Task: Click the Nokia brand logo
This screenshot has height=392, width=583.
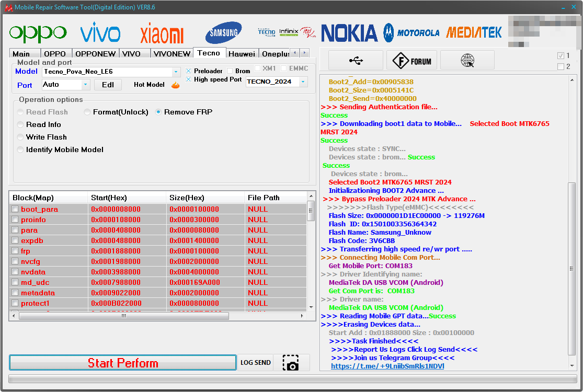Action: pyautogui.click(x=349, y=33)
